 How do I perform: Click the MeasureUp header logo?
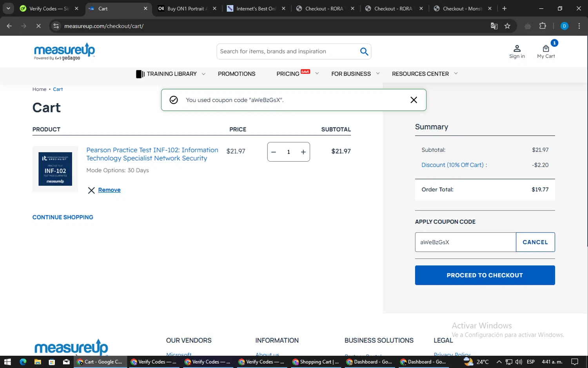point(64,52)
